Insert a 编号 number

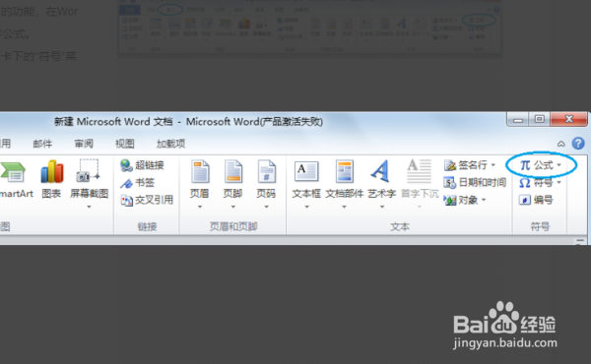pyautogui.click(x=536, y=200)
